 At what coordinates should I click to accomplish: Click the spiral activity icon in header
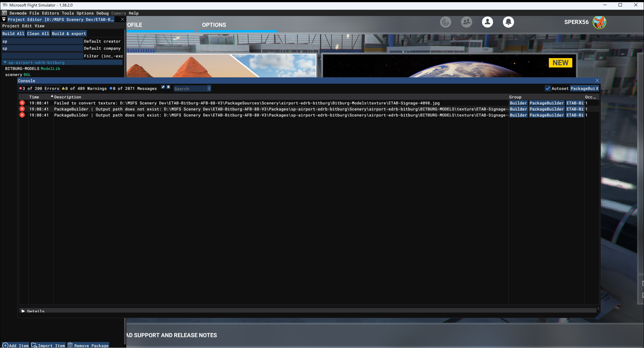click(x=445, y=22)
